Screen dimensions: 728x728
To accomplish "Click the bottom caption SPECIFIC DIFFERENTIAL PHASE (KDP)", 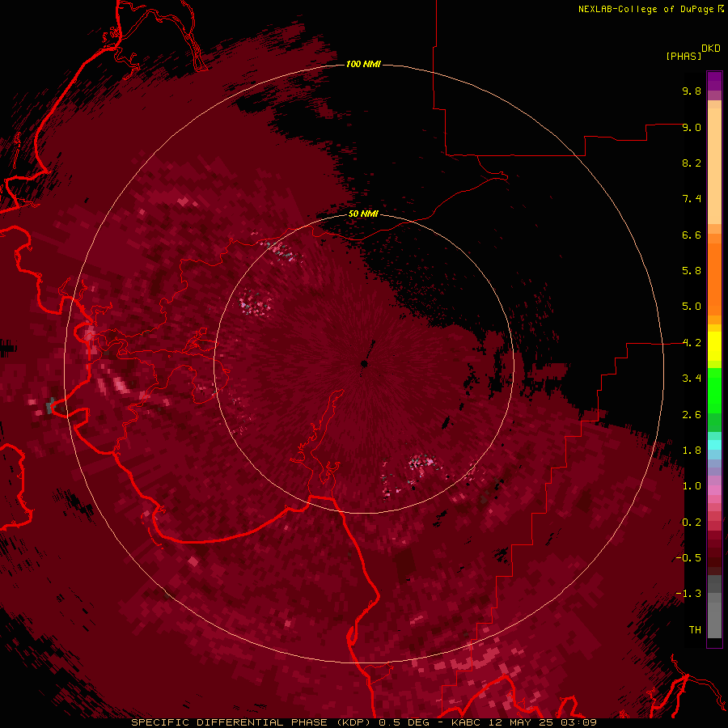I will click(x=251, y=722).
